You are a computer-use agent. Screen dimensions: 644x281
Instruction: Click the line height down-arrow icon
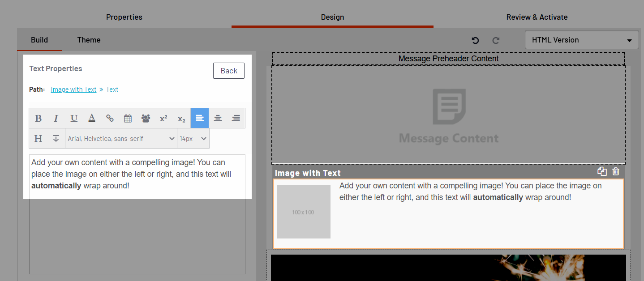point(56,138)
